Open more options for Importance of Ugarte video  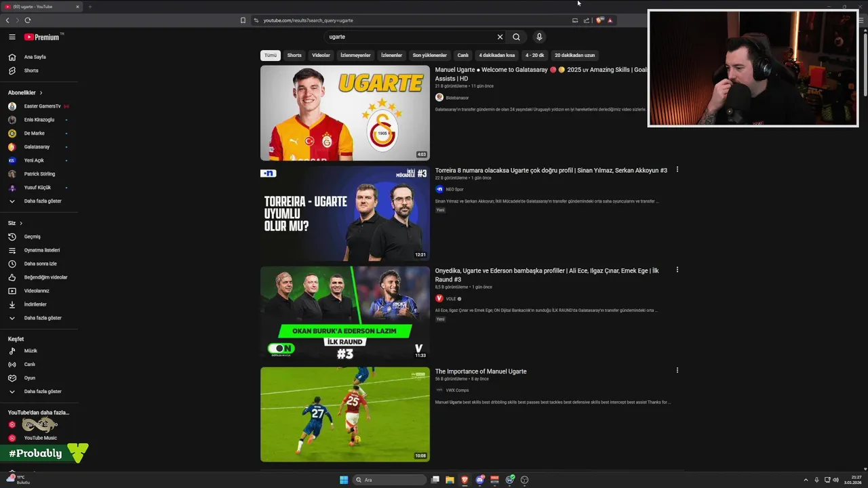point(677,370)
